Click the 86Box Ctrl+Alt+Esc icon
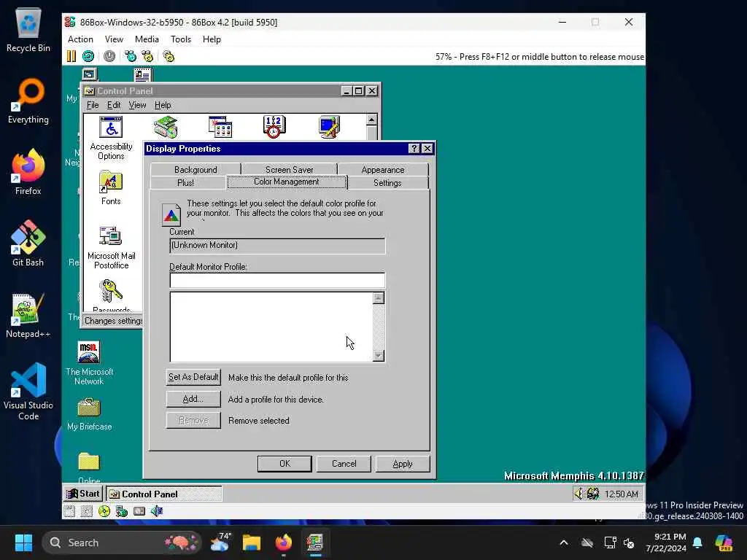This screenshot has width=747, height=560. [147, 56]
